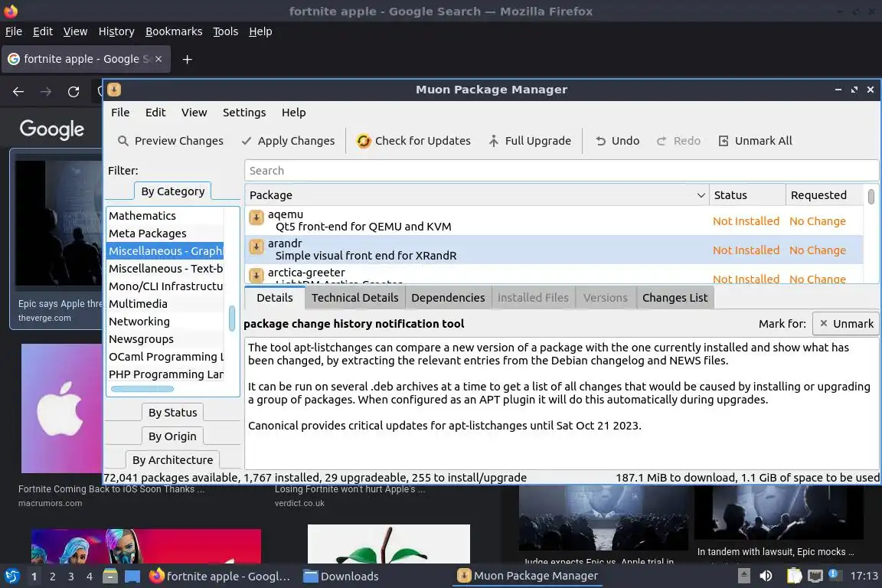Image resolution: width=882 pixels, height=588 pixels.
Task: Click the arandr package icon
Action: point(256,247)
